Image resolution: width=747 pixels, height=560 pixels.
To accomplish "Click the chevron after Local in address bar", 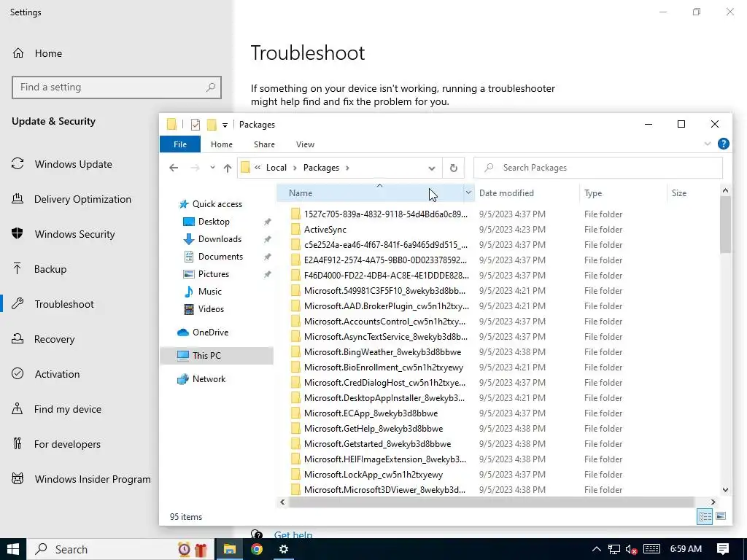I will [x=295, y=168].
